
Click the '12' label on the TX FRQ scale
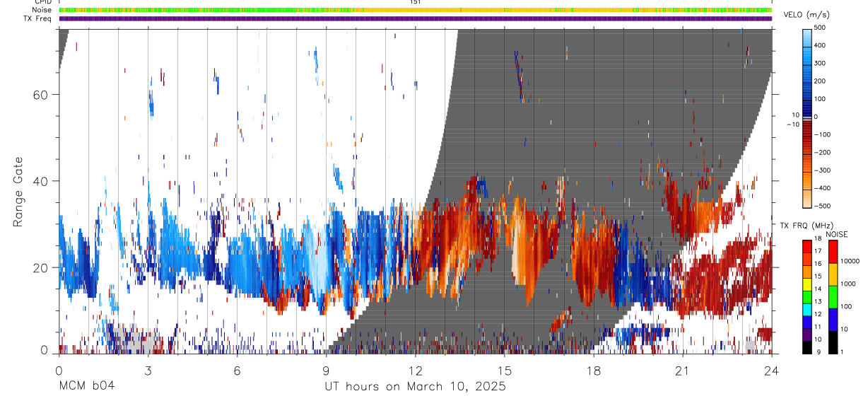819,314
